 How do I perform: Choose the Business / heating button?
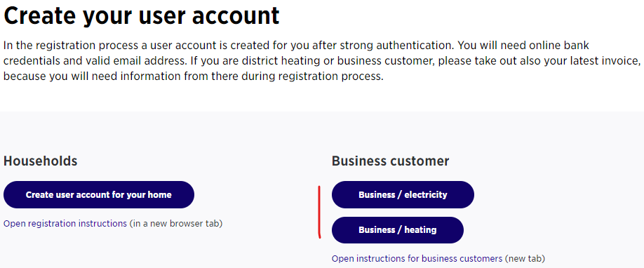pyautogui.click(x=397, y=230)
